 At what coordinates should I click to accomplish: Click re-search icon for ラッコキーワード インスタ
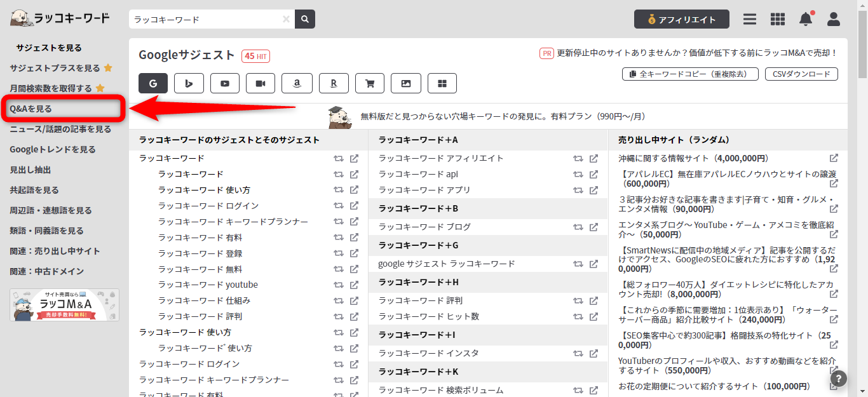point(578,353)
